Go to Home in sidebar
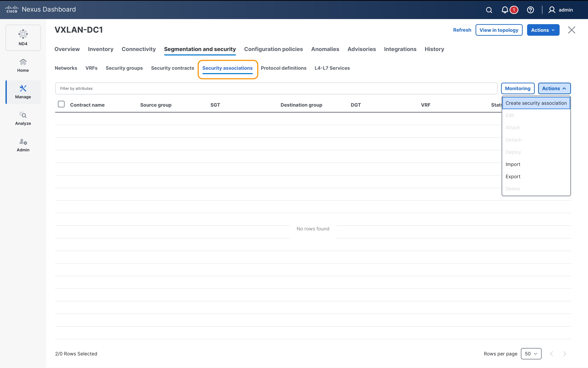The image size is (588, 368). point(23,65)
